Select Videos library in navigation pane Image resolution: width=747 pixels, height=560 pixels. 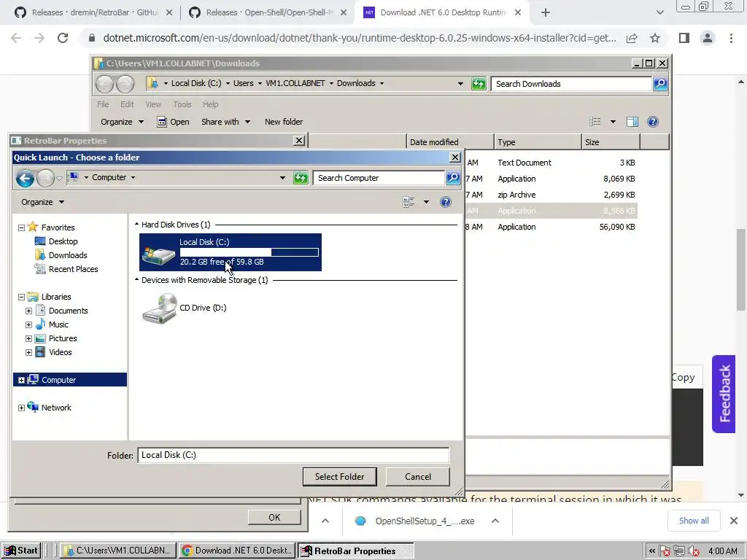point(60,352)
